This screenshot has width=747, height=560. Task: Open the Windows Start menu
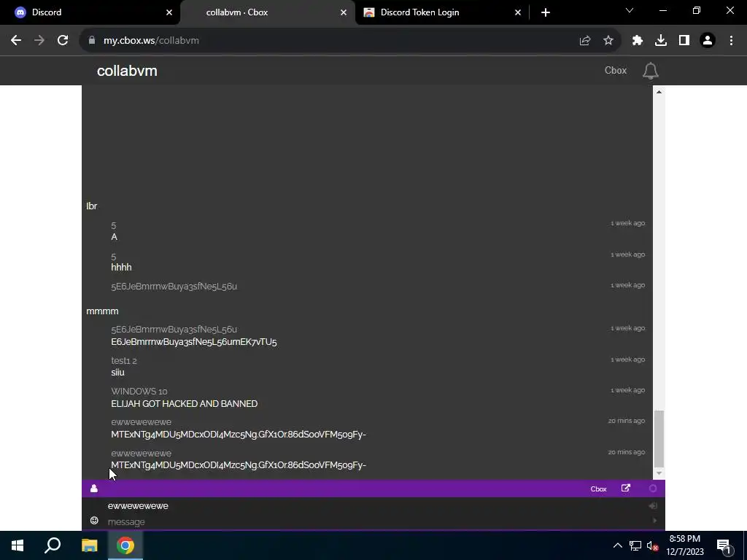[x=18, y=545]
